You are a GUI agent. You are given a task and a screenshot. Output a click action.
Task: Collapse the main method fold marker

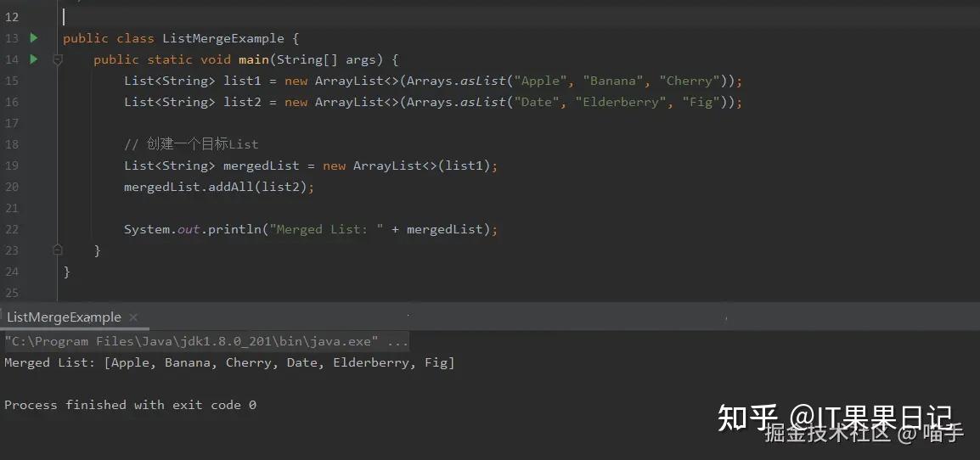[58, 60]
